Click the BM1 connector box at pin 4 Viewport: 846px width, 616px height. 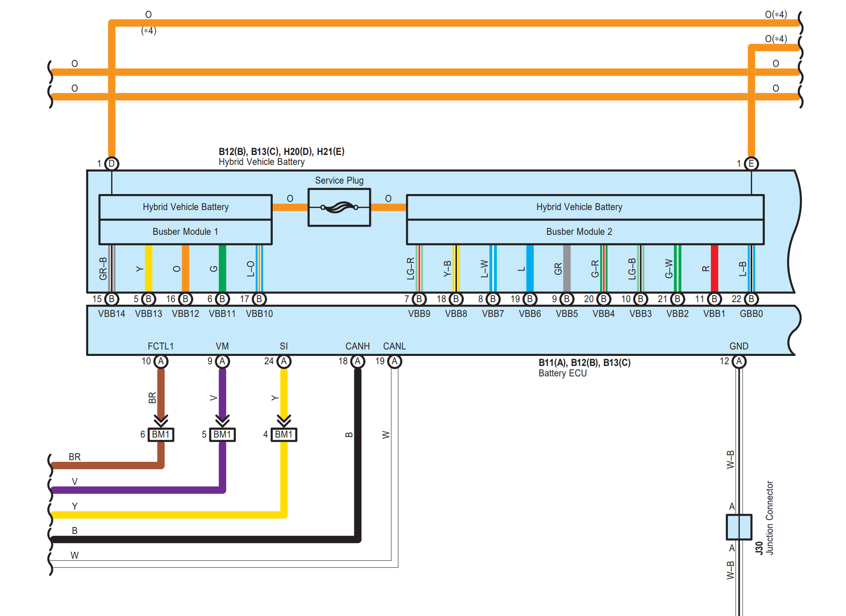284,435
